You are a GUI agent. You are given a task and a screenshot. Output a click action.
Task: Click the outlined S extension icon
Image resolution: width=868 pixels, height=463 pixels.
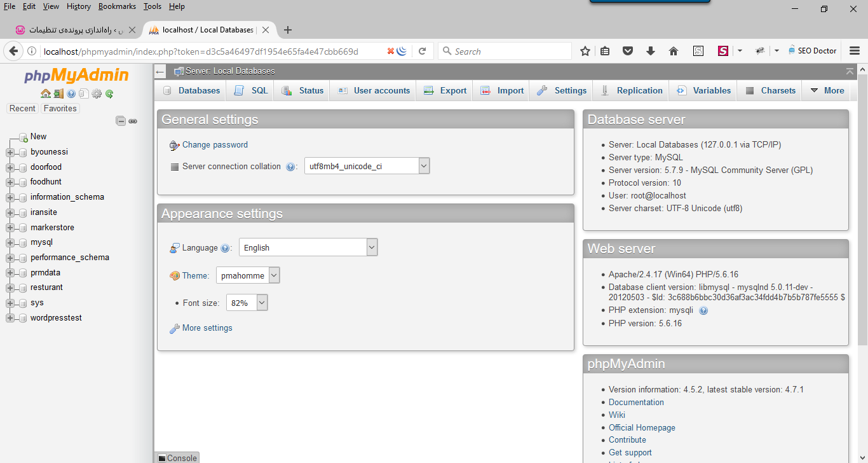pos(698,51)
